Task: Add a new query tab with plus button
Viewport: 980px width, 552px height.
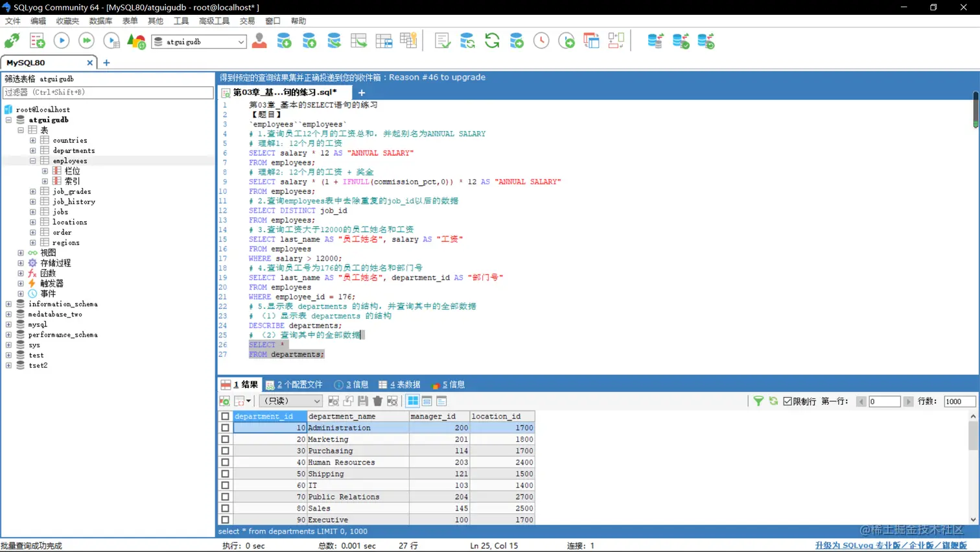Action: point(362,93)
